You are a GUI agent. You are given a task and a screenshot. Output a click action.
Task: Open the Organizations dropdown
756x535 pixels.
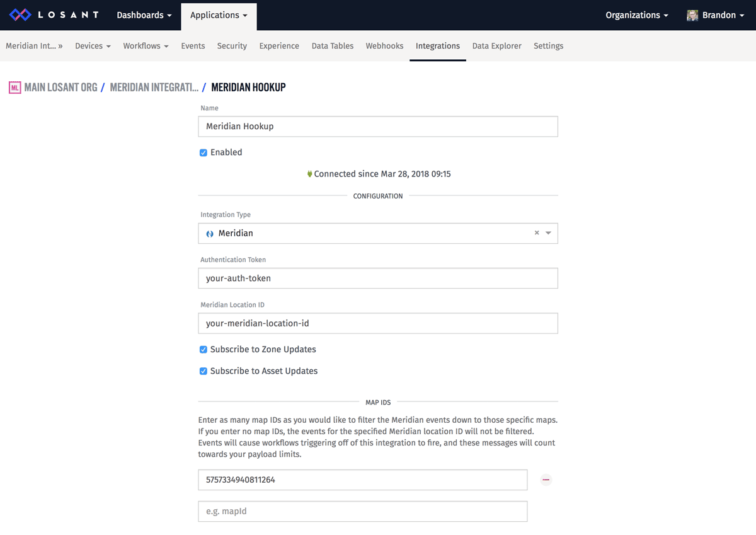point(636,15)
